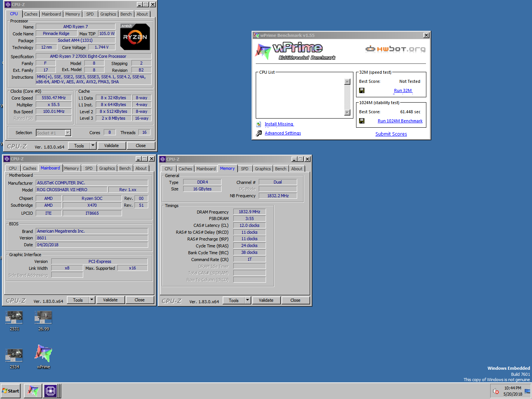Click the network tray icon
This screenshot has height=399, width=532.
[x=527, y=391]
